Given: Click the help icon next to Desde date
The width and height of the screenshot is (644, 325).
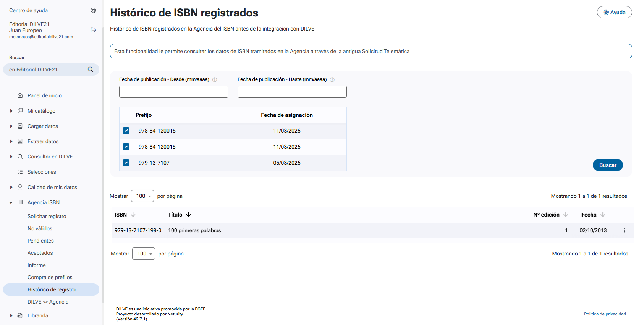Looking at the screenshot, I should pos(215,80).
